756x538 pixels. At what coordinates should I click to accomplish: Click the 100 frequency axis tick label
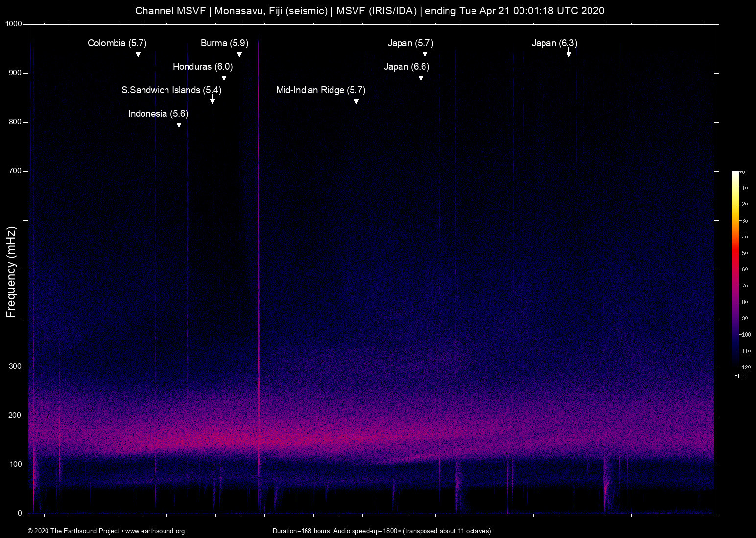tap(16, 465)
